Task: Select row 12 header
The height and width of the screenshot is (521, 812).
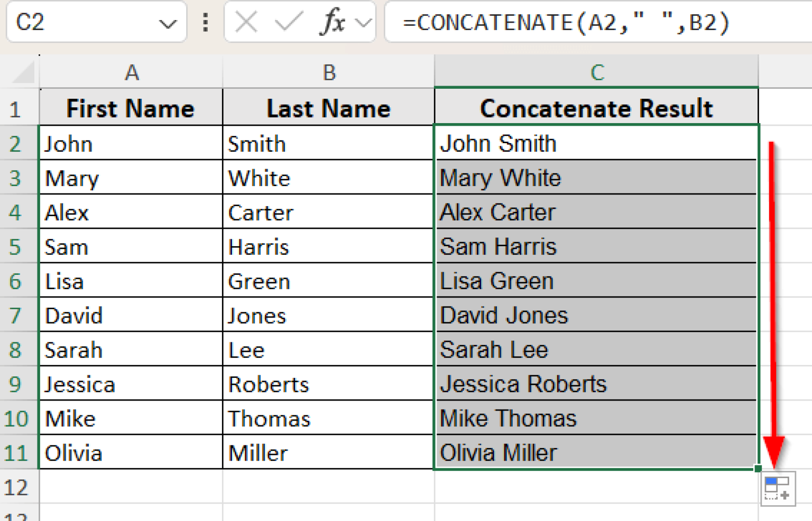Action: [x=16, y=487]
